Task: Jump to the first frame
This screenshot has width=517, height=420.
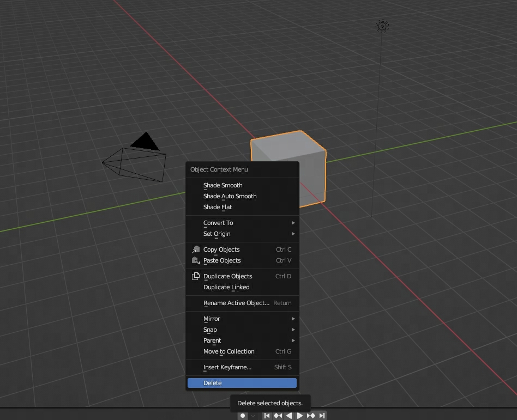Action: pos(267,416)
